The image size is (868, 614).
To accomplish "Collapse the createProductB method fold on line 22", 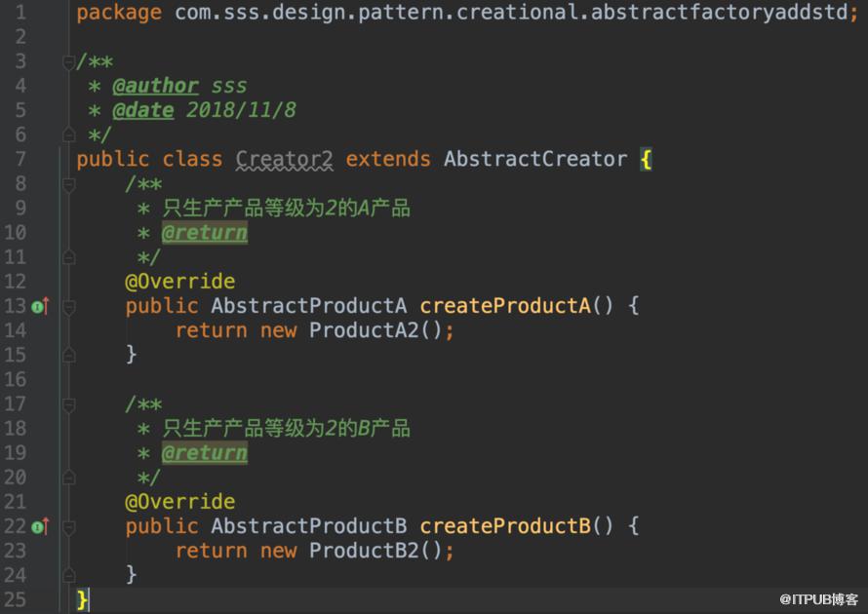I will [x=68, y=527].
